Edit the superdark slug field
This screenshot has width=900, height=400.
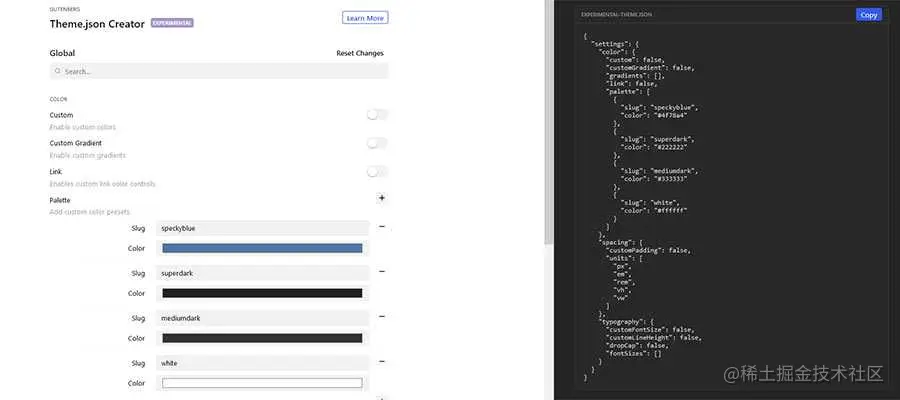262,273
